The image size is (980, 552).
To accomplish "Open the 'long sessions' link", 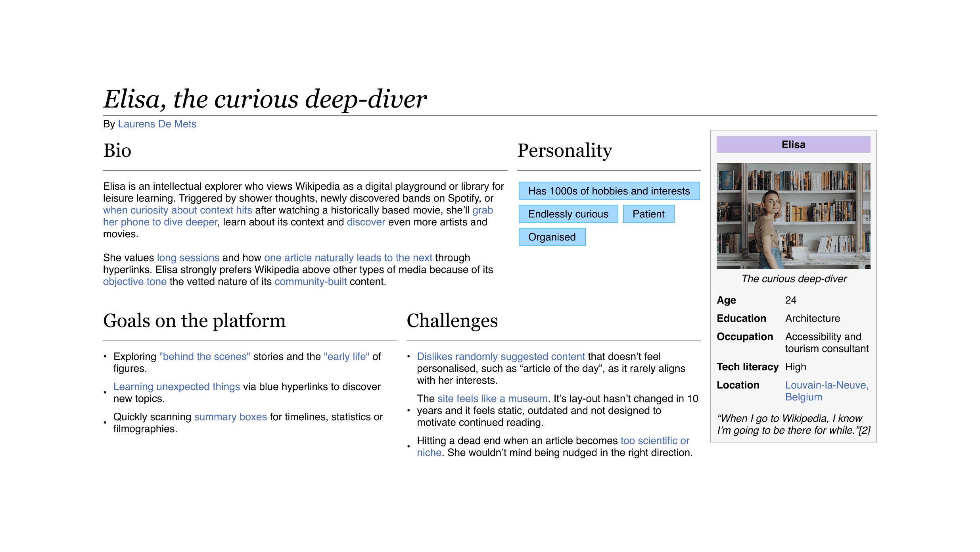I will [188, 258].
